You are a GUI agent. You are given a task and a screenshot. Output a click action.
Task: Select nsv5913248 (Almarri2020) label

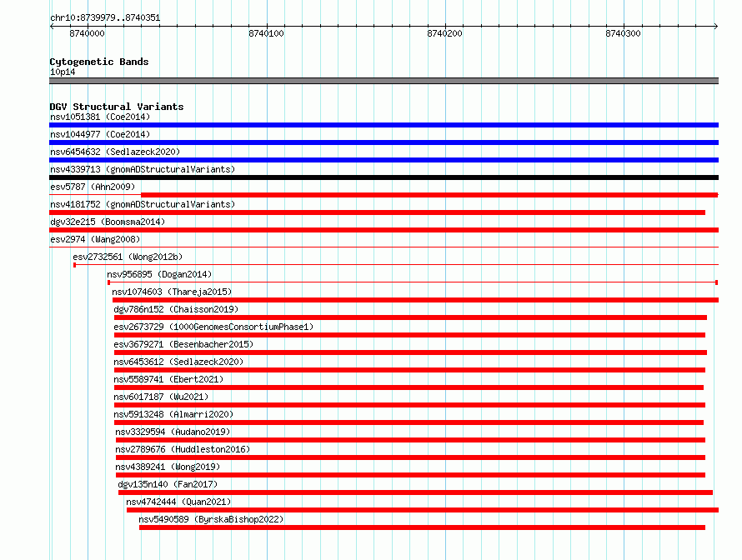(x=173, y=414)
